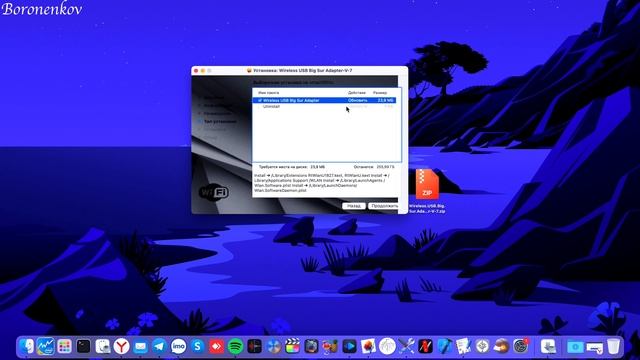Open the Installer app dock icon
This screenshot has height=360, width=640.
pyautogui.click(x=548, y=346)
